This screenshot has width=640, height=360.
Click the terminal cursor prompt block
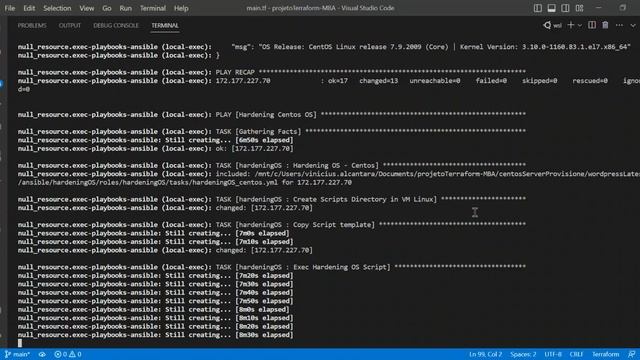[x=20, y=343]
